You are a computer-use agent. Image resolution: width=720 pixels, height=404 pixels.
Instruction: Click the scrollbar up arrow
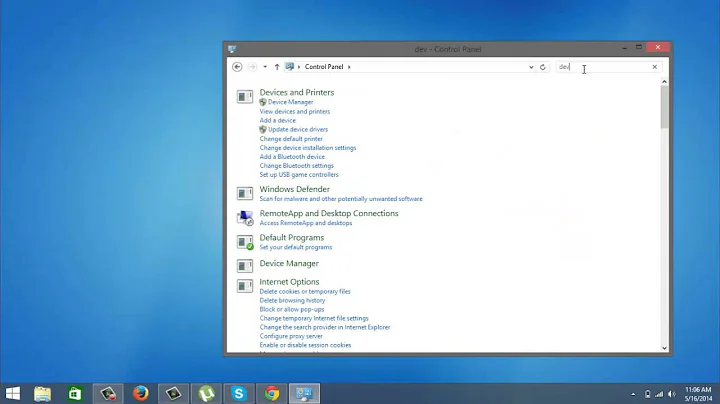tap(664, 82)
